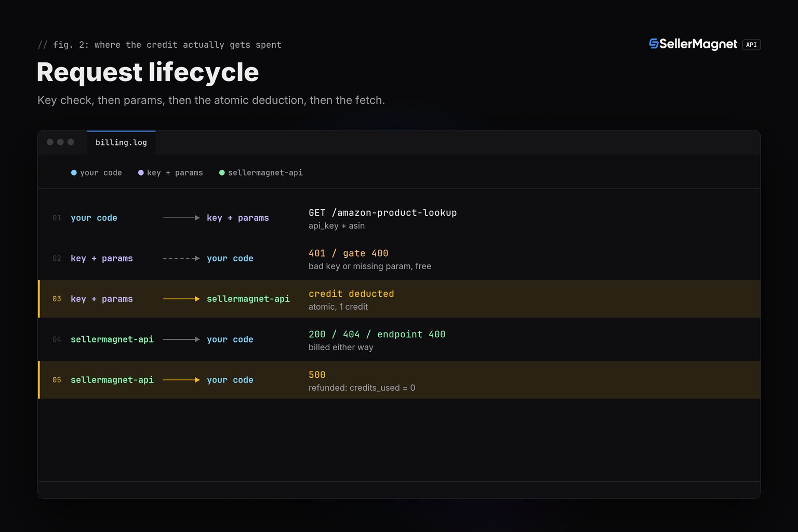This screenshot has height=532, width=798.
Task: Select purple 'key + params' legend dot
Action: [141, 172]
